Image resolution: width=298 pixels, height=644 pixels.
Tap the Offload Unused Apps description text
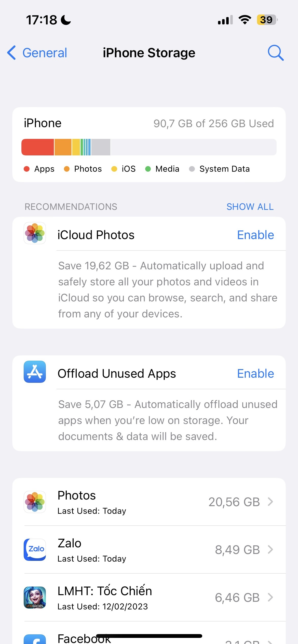coord(168,420)
